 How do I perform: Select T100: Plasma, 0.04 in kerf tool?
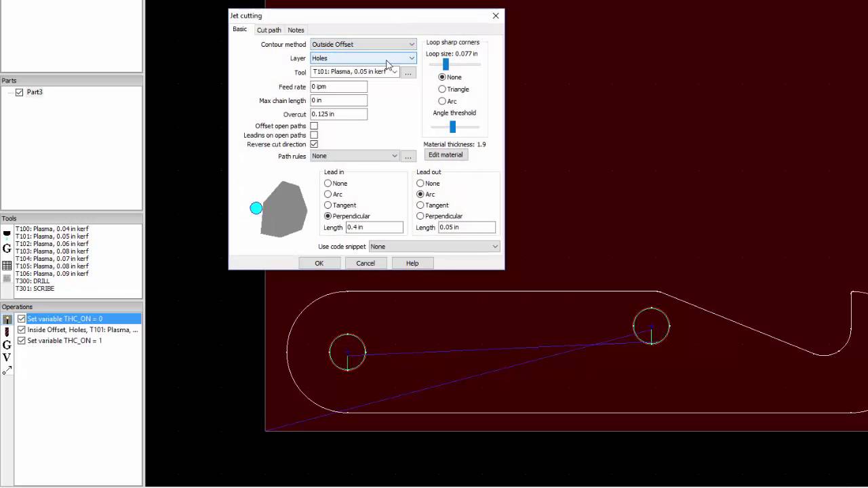tap(52, 229)
